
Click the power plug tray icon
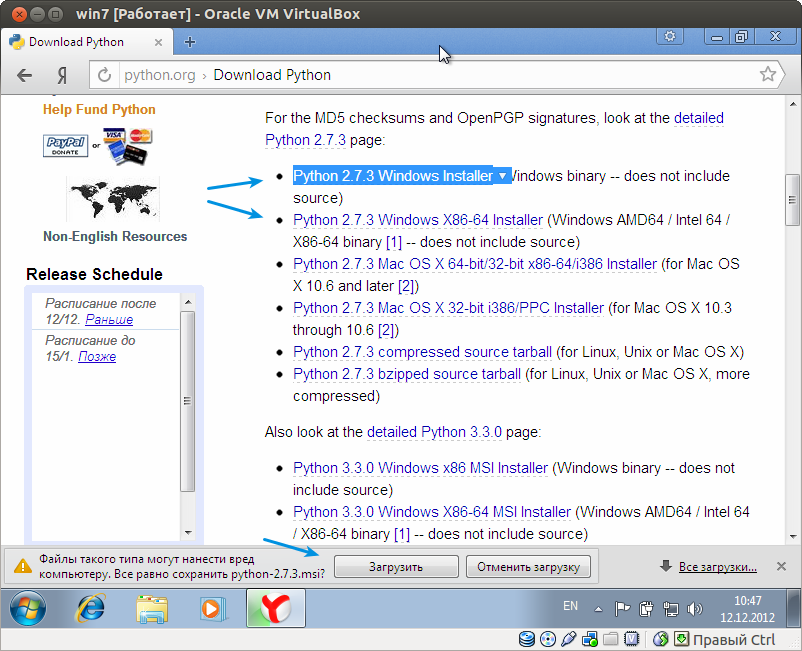pos(646,609)
